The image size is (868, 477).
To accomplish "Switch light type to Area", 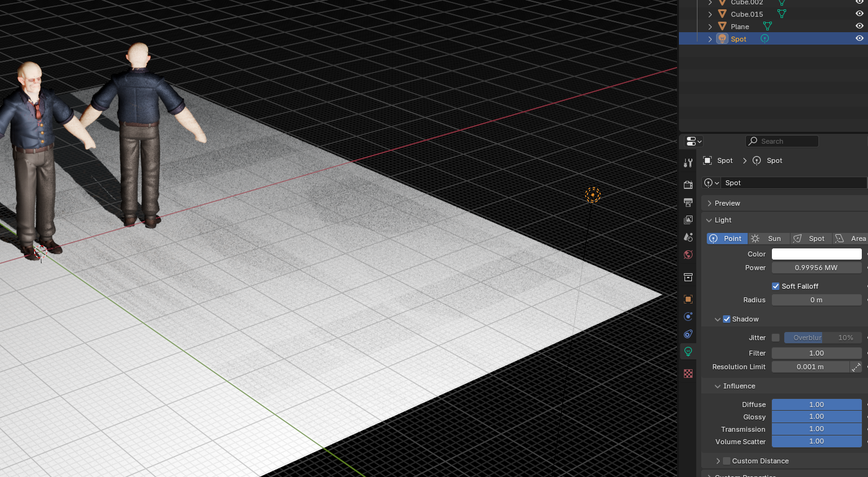I will (850, 239).
